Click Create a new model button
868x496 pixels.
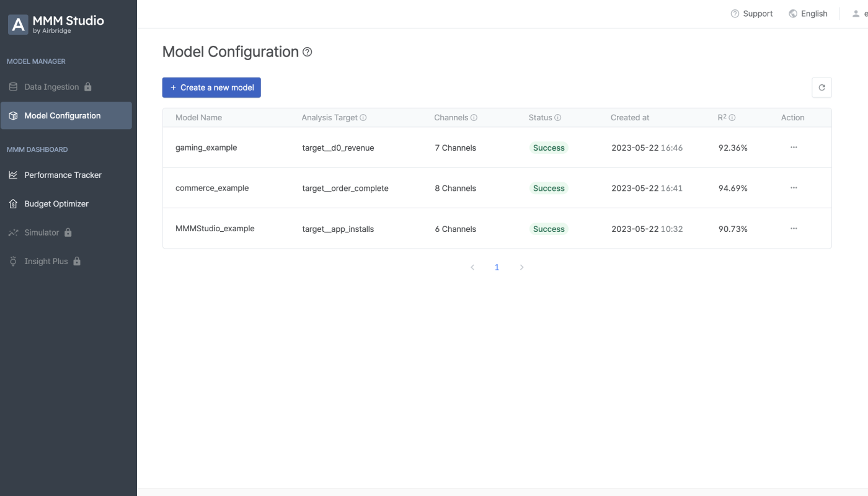coord(211,87)
